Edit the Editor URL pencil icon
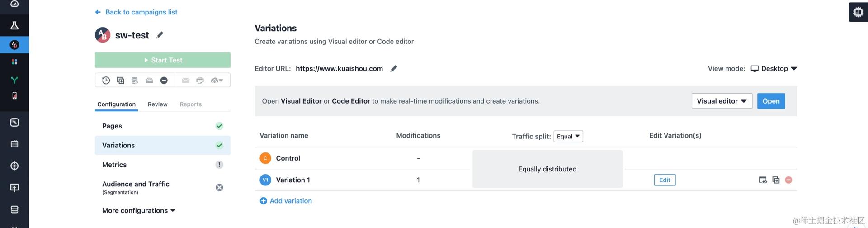 pos(394,68)
